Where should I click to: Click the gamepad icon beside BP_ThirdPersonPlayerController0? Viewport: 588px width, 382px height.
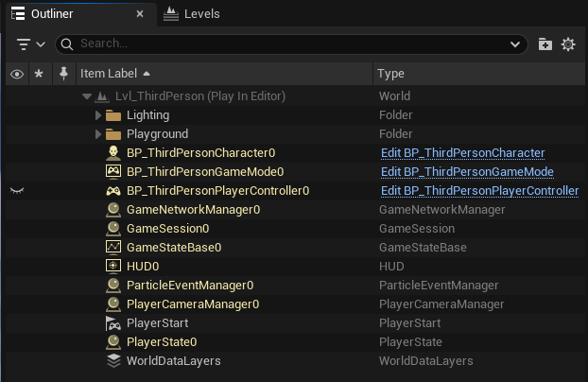pyautogui.click(x=112, y=191)
